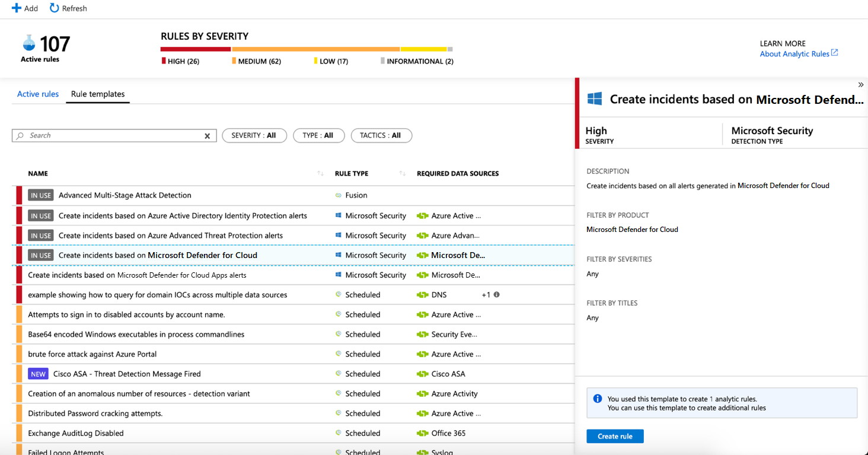This screenshot has width=868, height=455.
Task: Open the SEVERITY : All filter
Action: click(x=254, y=135)
